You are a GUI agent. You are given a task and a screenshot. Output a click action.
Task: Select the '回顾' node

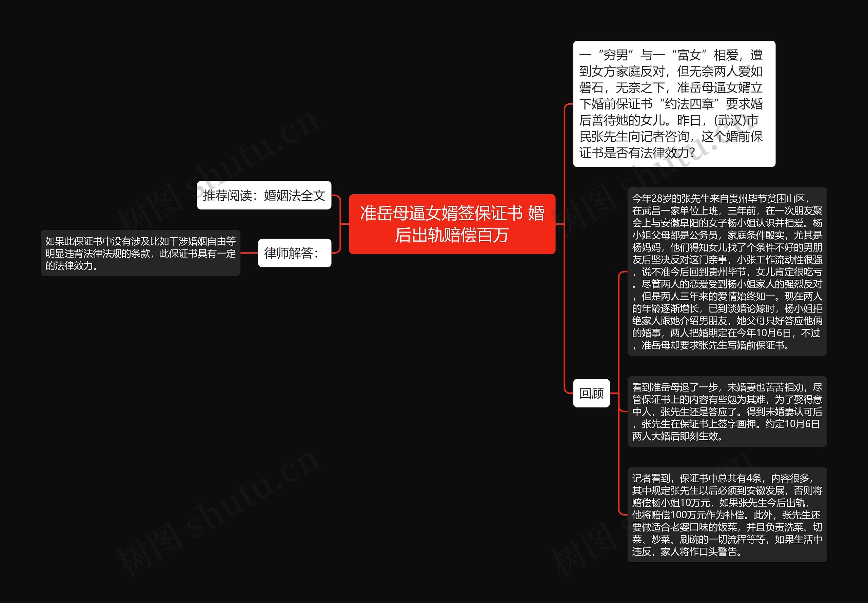(591, 393)
